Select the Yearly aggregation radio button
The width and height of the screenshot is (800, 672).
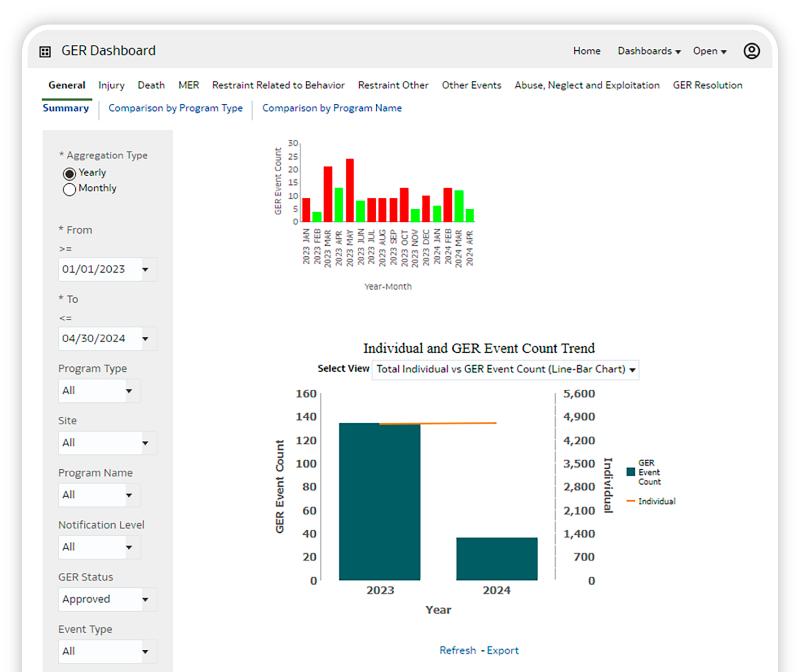[69, 174]
